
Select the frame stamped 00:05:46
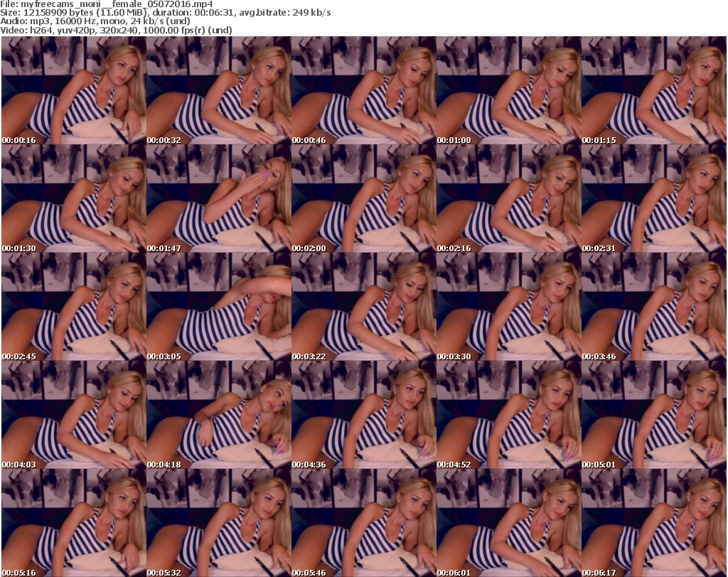tap(363, 523)
